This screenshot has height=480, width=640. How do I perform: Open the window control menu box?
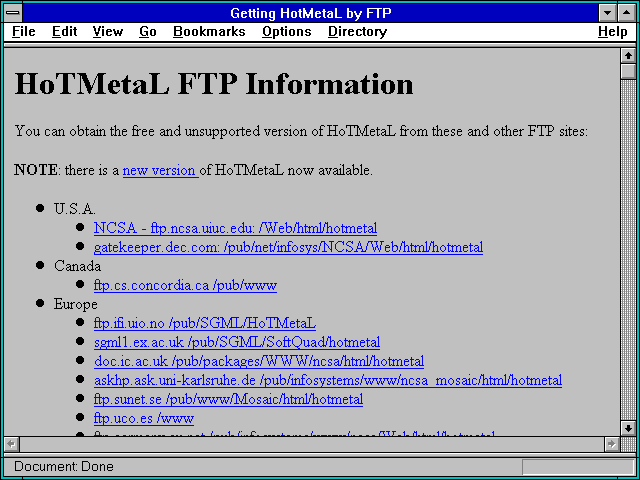click(13, 13)
